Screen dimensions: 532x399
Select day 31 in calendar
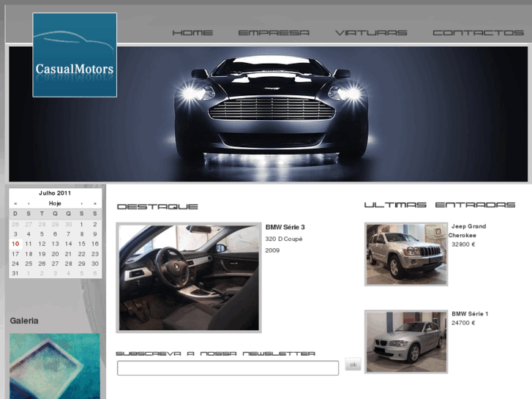(x=15, y=273)
